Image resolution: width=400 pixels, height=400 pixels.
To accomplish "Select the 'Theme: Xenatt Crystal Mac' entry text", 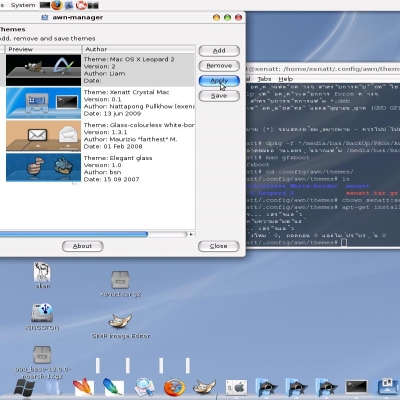I will click(x=126, y=92).
